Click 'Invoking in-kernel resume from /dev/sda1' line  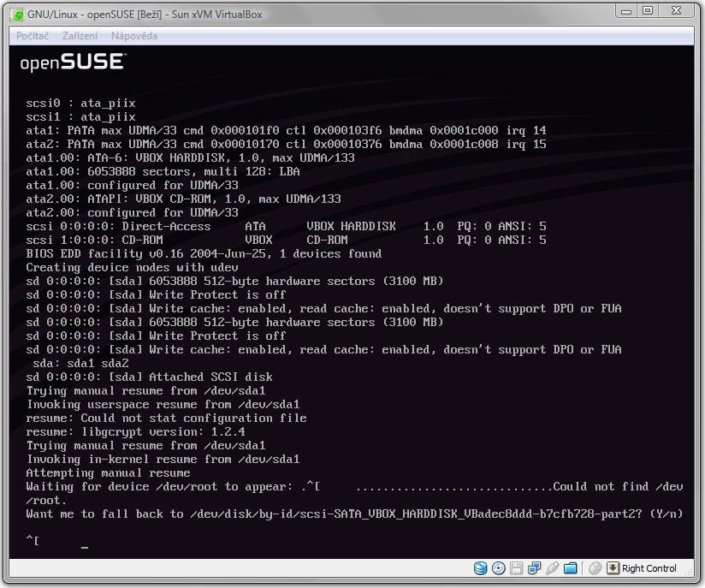click(x=163, y=460)
